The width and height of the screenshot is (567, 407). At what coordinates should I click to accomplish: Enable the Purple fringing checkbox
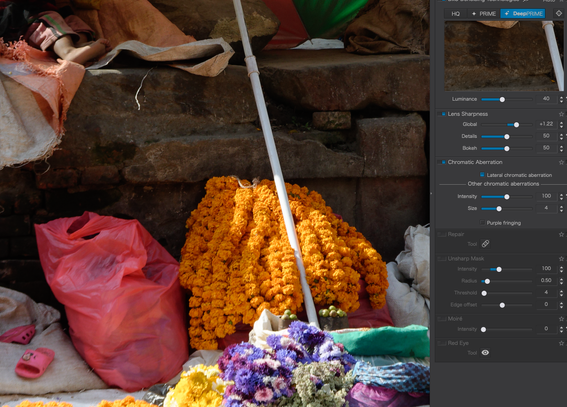click(x=482, y=223)
